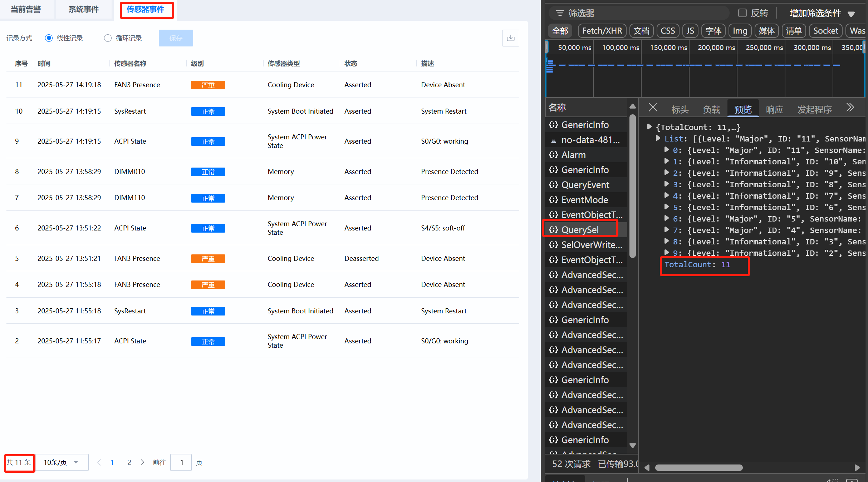The width and height of the screenshot is (868, 482).
Task: Expand the List array in preview
Action: click(658, 139)
